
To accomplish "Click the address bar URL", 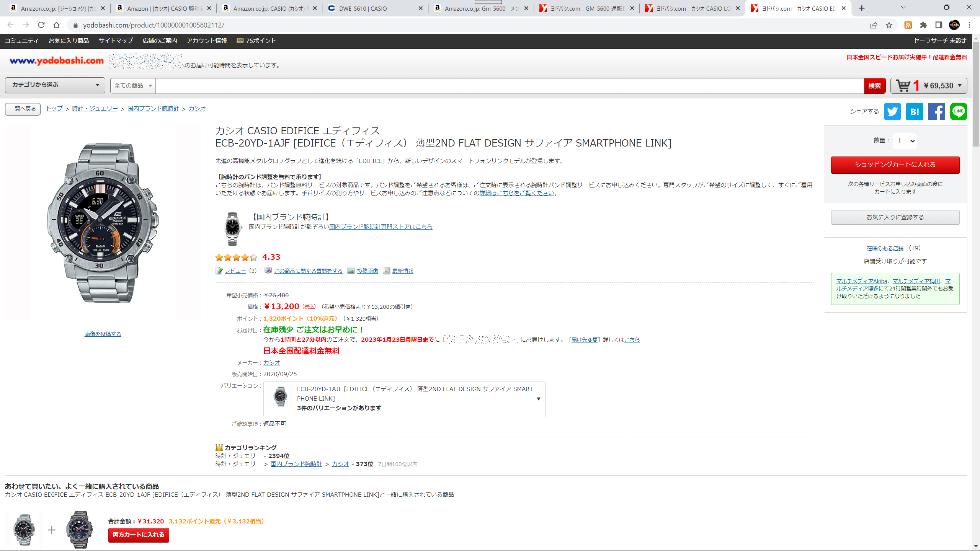I will (x=153, y=25).
